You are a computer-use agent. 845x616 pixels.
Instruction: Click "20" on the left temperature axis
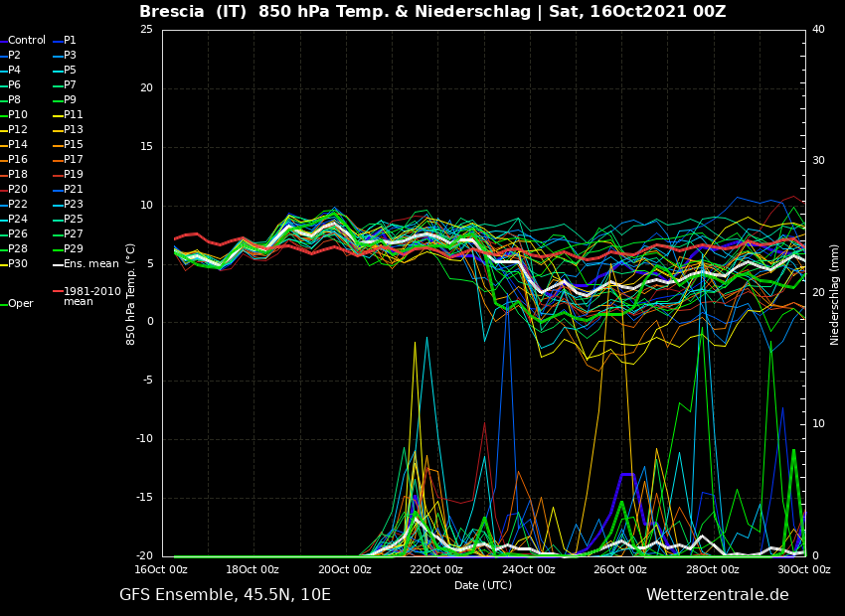point(146,88)
